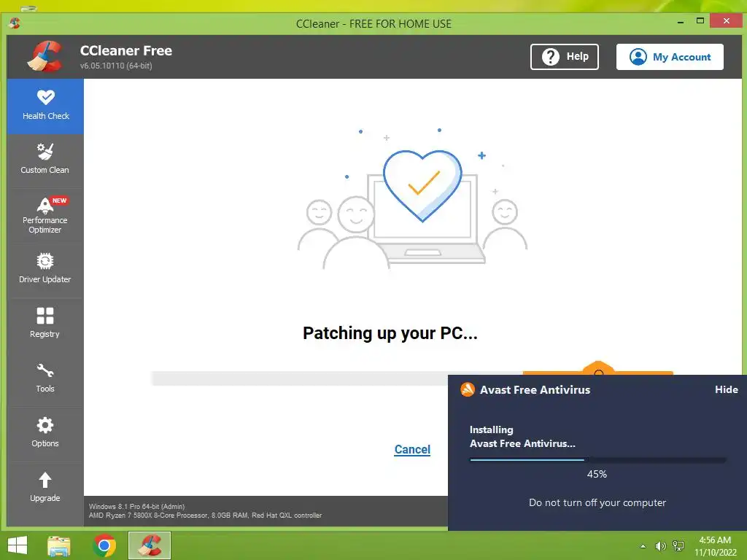The height and width of the screenshot is (560, 747).
Task: Click the Avast install progress bar
Action: tap(598, 460)
